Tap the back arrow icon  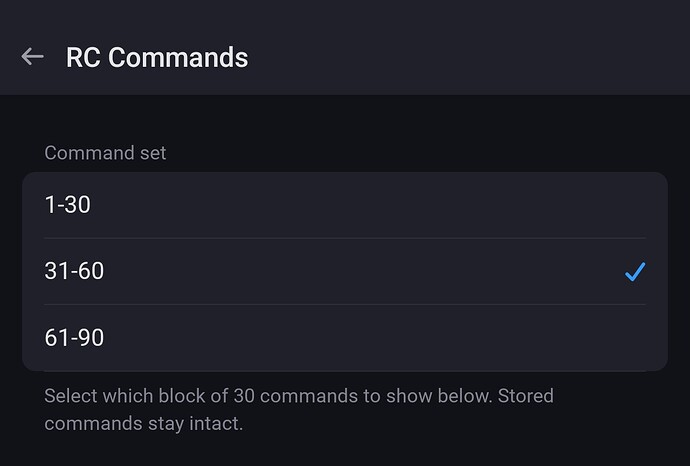[x=32, y=57]
